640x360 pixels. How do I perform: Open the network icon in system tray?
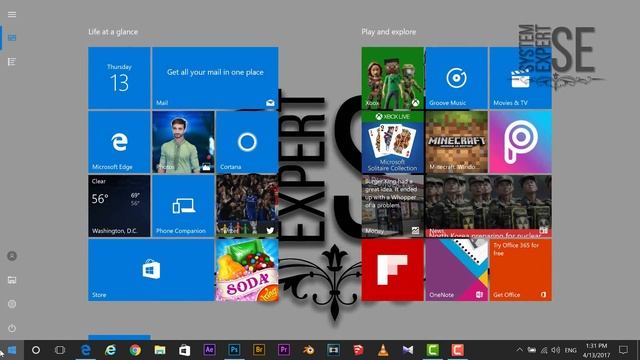click(544, 350)
